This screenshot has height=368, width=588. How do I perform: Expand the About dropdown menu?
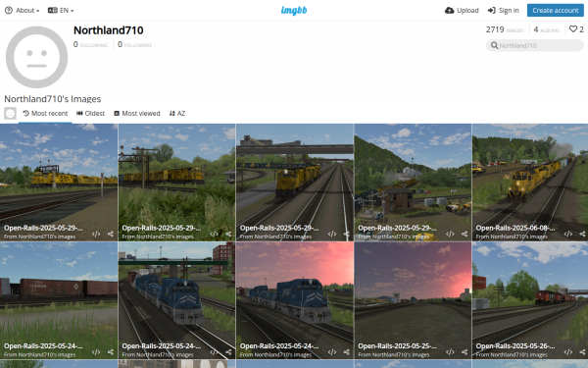23,10
